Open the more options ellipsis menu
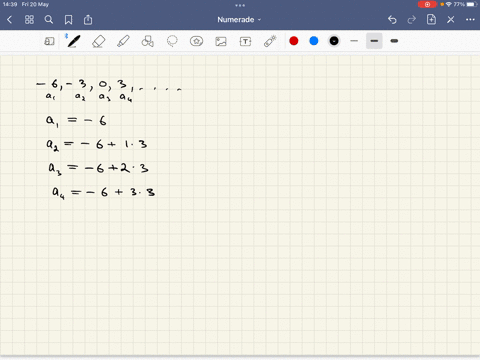Image resolution: width=480 pixels, height=360 pixels. click(x=470, y=20)
